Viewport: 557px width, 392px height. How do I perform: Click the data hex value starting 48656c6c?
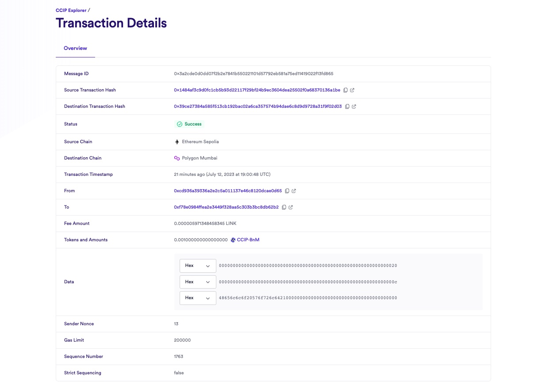(x=308, y=298)
